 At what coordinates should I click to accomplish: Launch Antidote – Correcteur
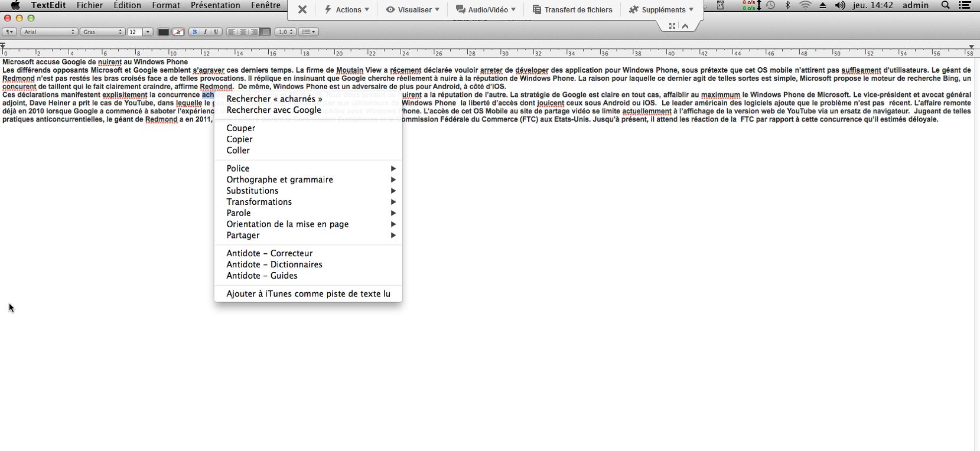(x=308, y=253)
